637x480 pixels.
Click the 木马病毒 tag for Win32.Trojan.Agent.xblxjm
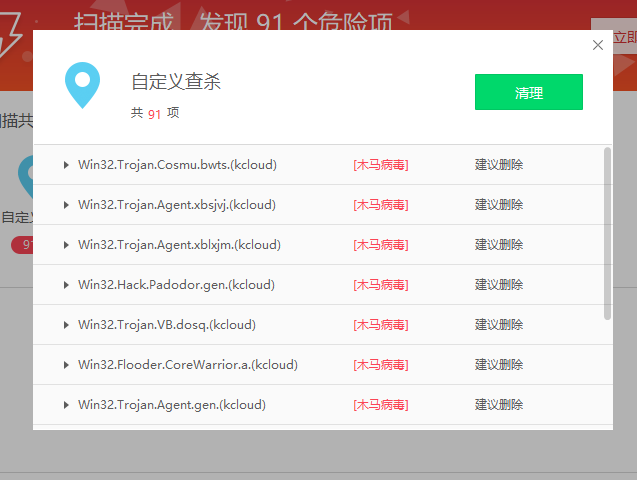click(380, 245)
